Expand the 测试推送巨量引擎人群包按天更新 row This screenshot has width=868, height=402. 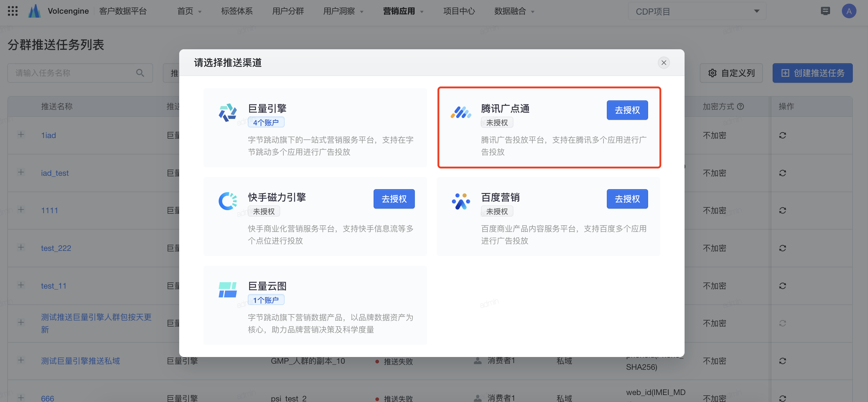[x=21, y=323]
